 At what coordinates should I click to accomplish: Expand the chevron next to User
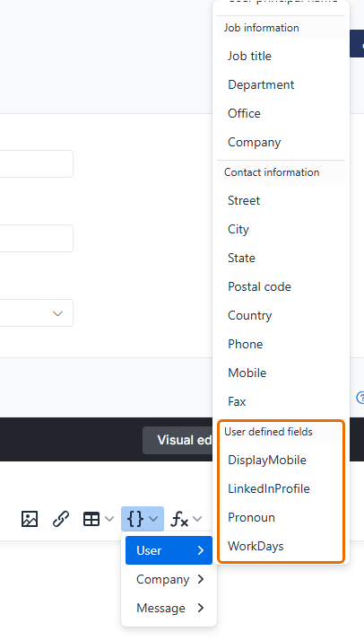200,550
